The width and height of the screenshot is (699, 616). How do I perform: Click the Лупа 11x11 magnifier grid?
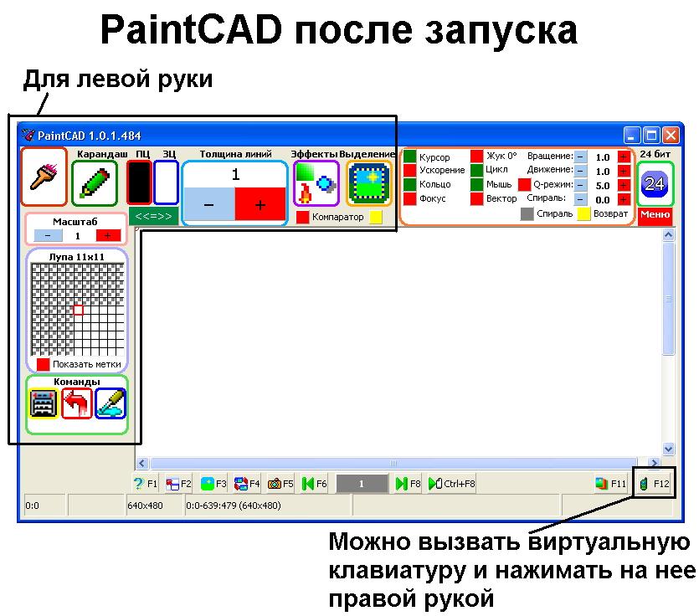click(x=78, y=310)
